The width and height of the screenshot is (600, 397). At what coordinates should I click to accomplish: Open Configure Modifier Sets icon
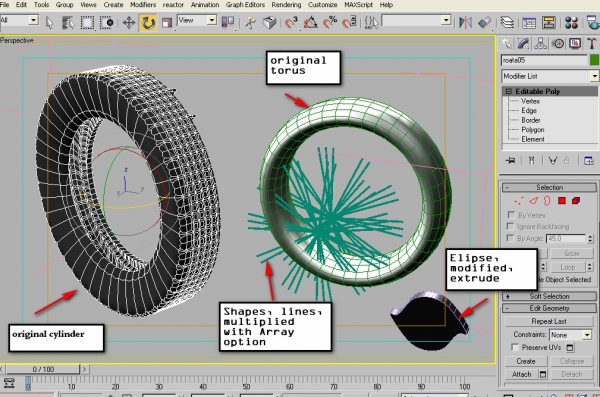pyautogui.click(x=589, y=160)
